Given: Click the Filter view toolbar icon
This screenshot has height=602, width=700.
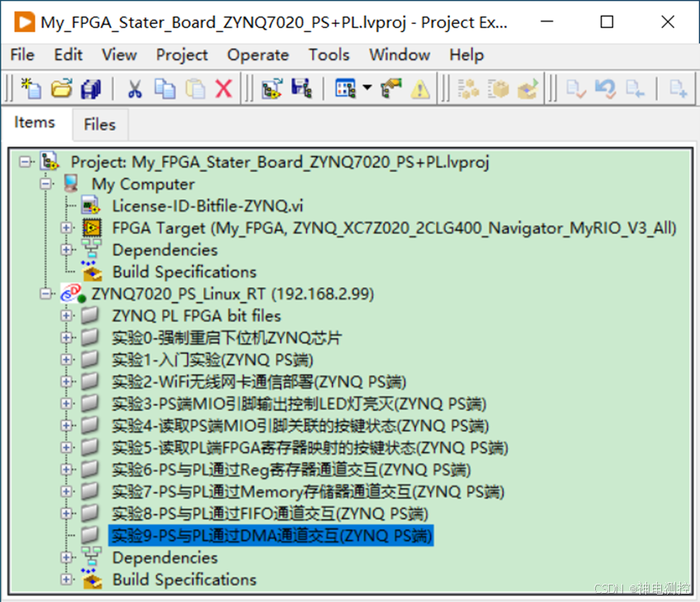Looking at the screenshot, I should [346, 88].
